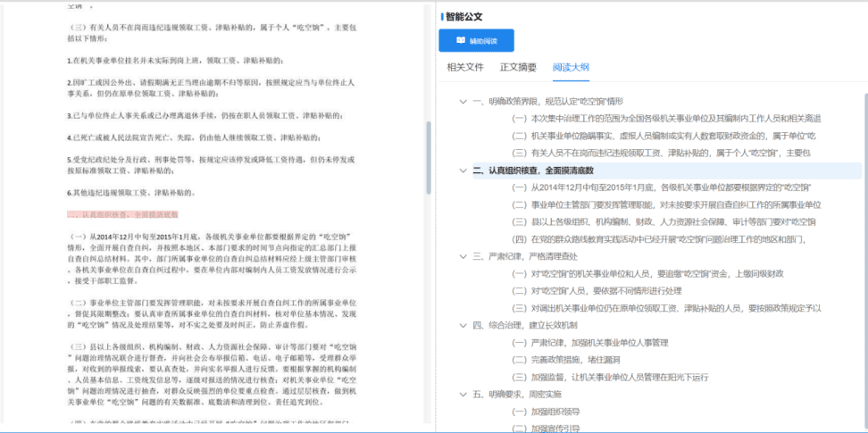Click document line 6.其他违纪违规领取工资

tap(130, 193)
